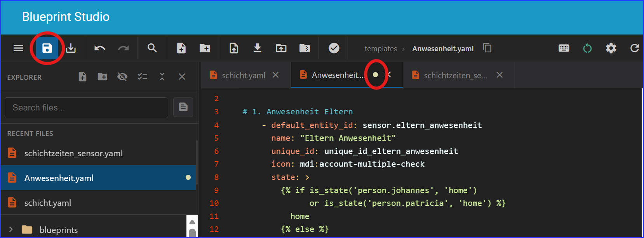
Task: Click the line "name: "Eltern Anwesenheit""
Action: 333,138
